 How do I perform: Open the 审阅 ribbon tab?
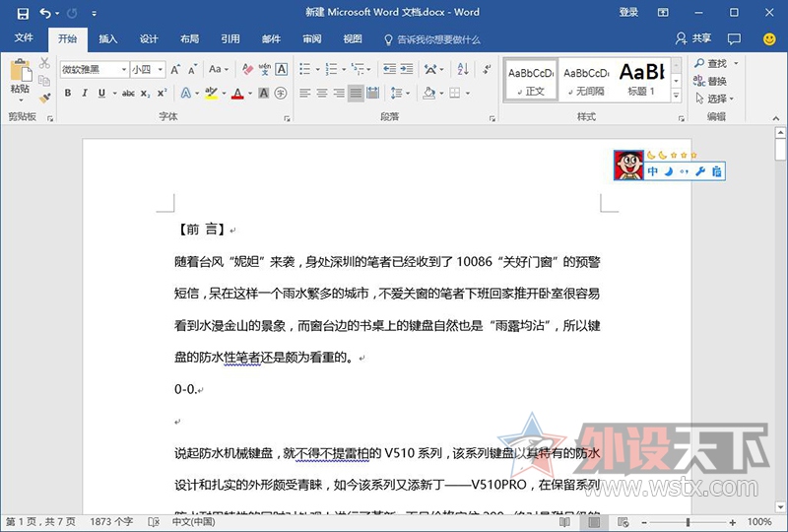point(312,39)
